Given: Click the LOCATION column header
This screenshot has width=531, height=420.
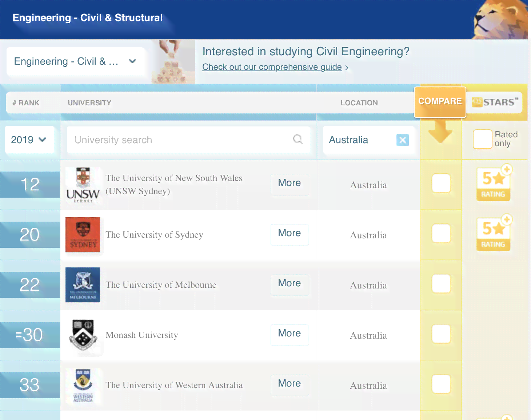Looking at the screenshot, I should point(359,103).
